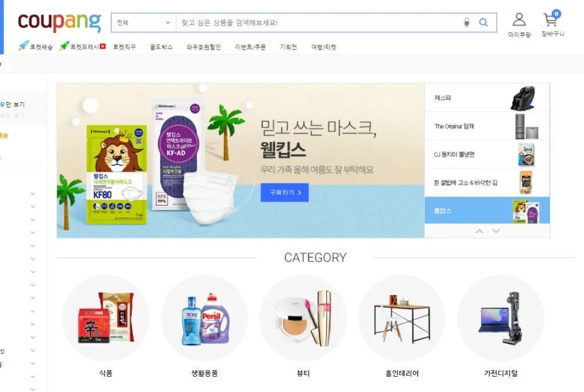Open the 가전디지털 category icon
This screenshot has height=392, width=584.
501,319
